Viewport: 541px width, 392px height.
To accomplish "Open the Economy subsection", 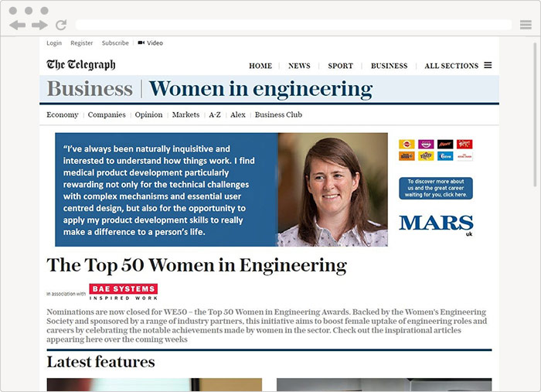I will pyautogui.click(x=63, y=114).
